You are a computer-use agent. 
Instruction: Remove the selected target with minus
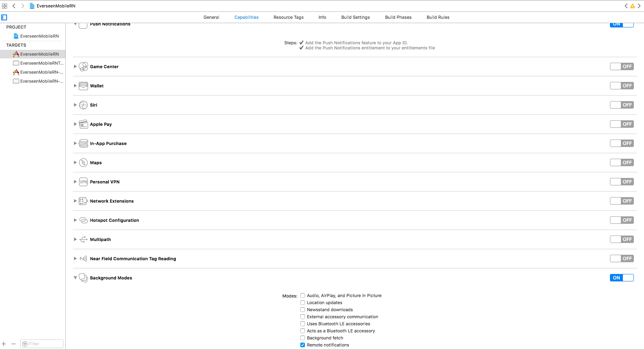13,344
